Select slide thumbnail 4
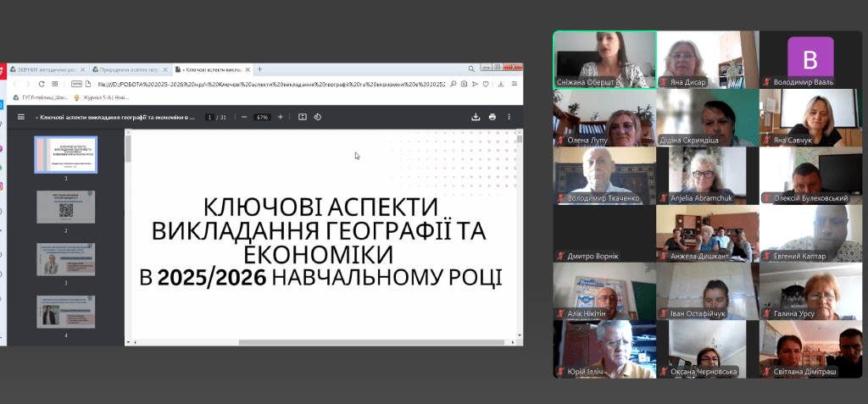 click(x=66, y=312)
